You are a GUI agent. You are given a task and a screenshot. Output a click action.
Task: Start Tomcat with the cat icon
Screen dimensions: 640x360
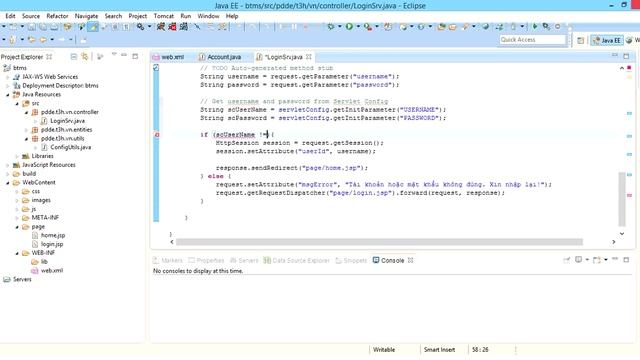161,27
